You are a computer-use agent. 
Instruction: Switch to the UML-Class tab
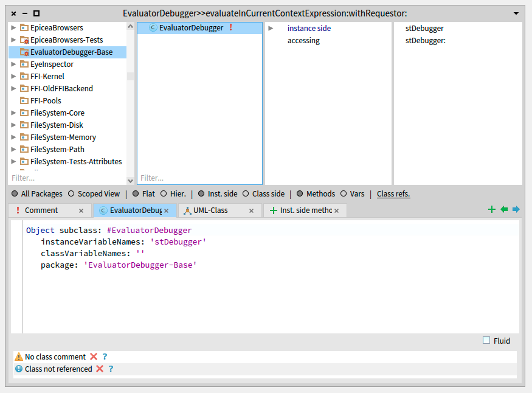coord(210,210)
